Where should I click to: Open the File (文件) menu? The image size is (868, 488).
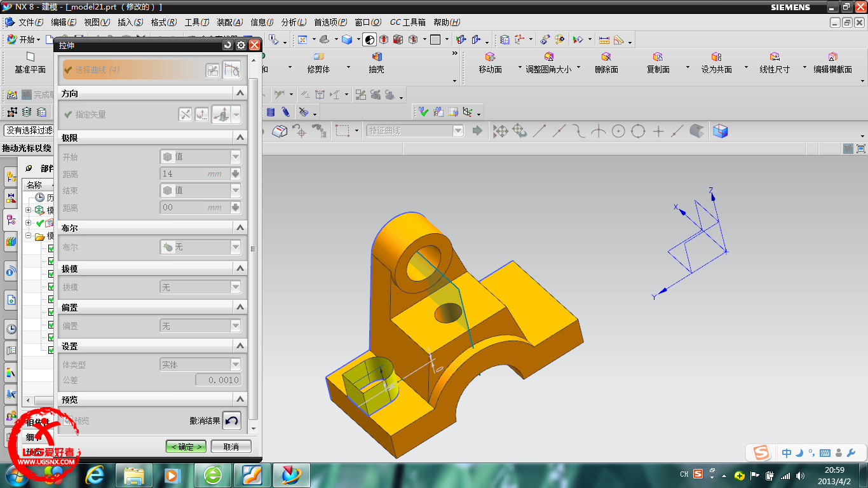pyautogui.click(x=31, y=22)
